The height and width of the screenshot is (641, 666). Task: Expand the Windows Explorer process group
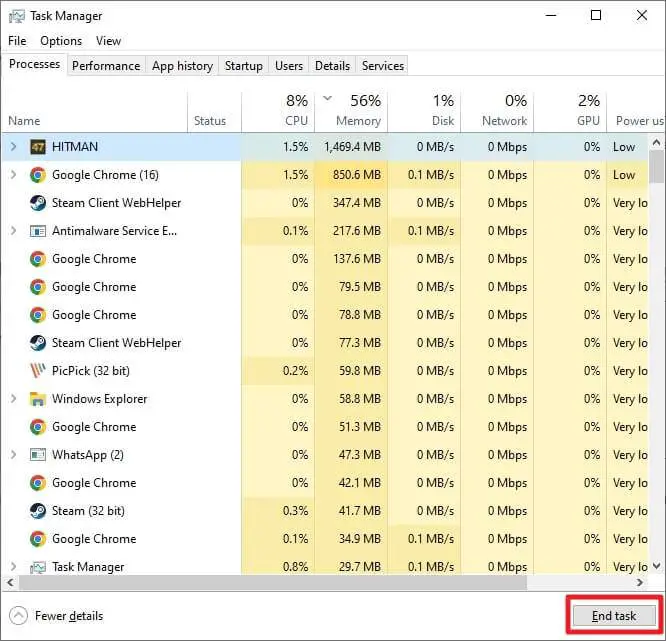click(x=14, y=399)
